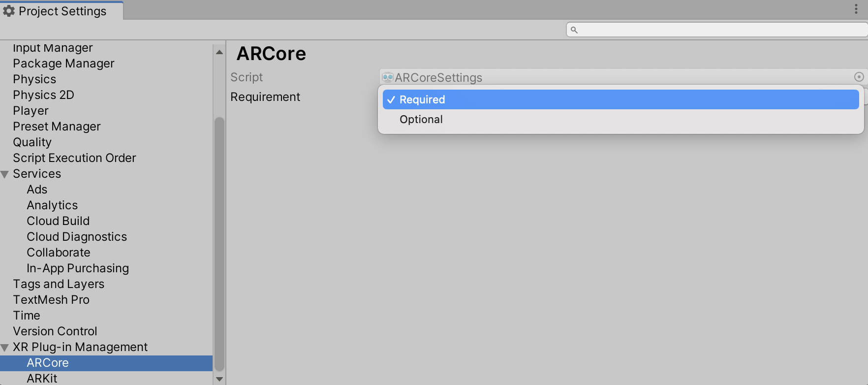Click the magnifying glass in the search field
The image size is (868, 385).
[x=575, y=30]
